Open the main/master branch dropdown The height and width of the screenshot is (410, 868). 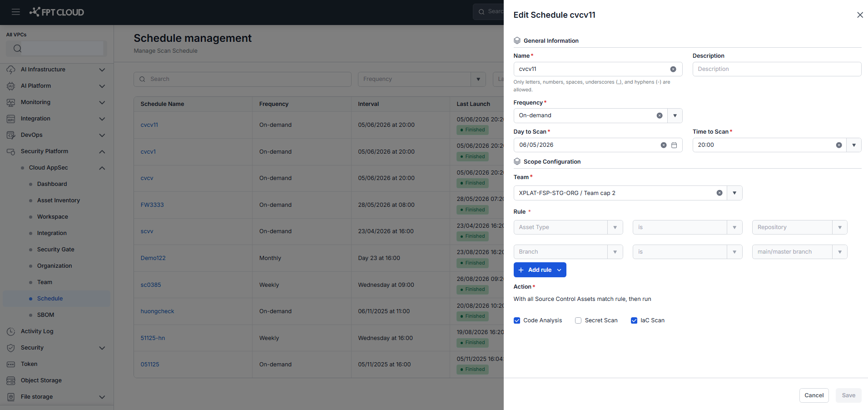click(x=840, y=252)
